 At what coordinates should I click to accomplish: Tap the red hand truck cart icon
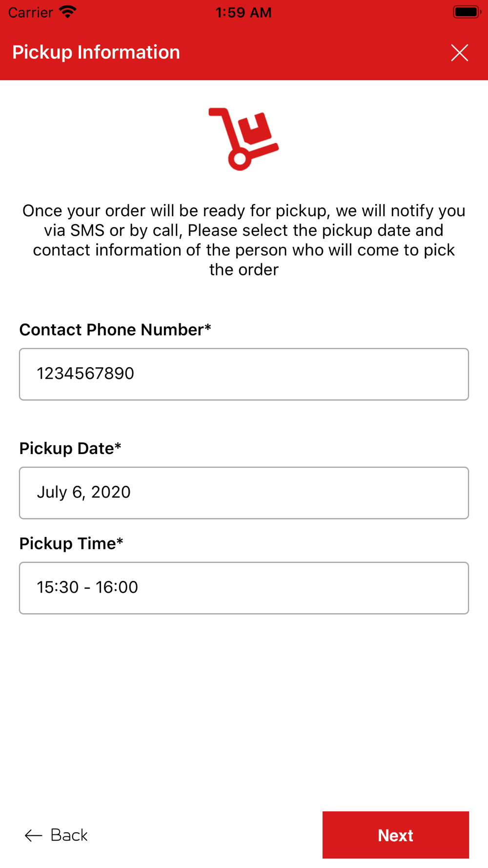point(244,139)
